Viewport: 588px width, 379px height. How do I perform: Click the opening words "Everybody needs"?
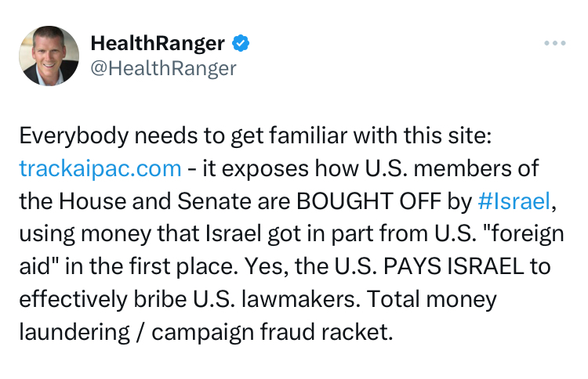97,135
